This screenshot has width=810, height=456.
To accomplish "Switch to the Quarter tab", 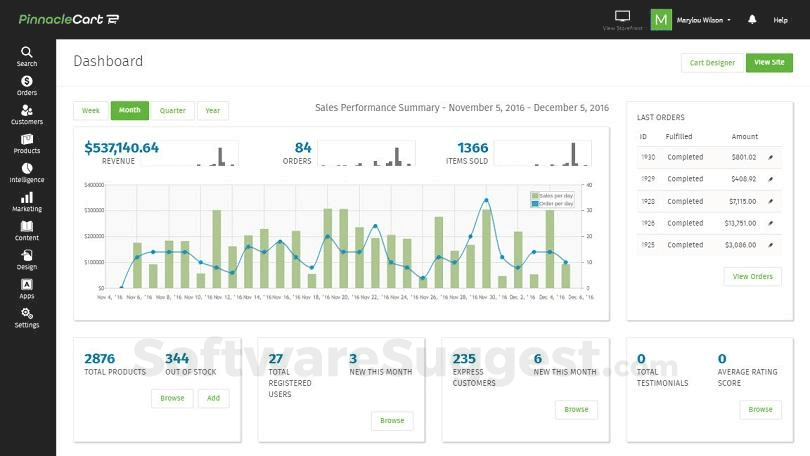I will [173, 111].
